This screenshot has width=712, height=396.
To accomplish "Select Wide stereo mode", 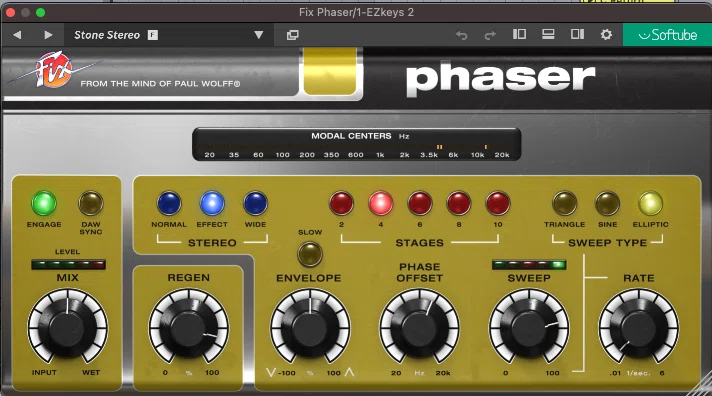I will point(255,203).
